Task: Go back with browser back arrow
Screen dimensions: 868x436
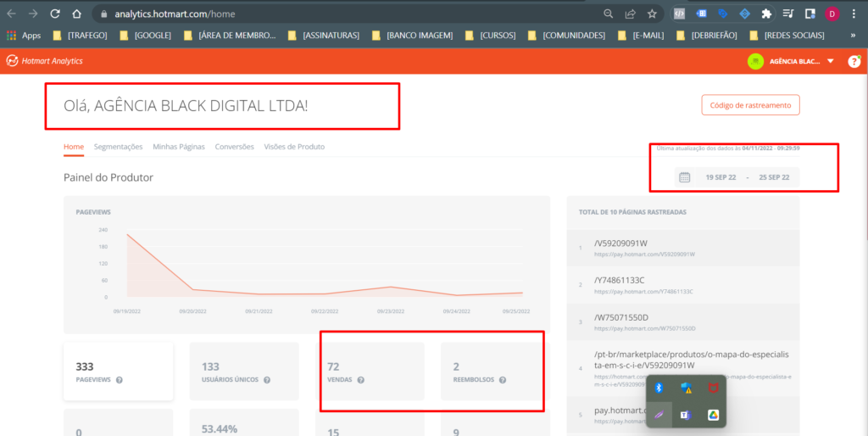Action: [x=11, y=14]
